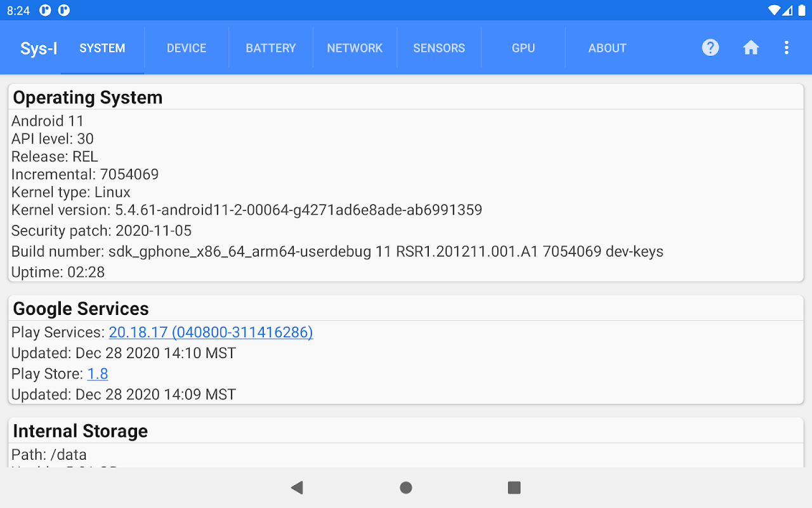Tap the Google Services section header
Viewport: 812px width, 508px height.
(81, 309)
